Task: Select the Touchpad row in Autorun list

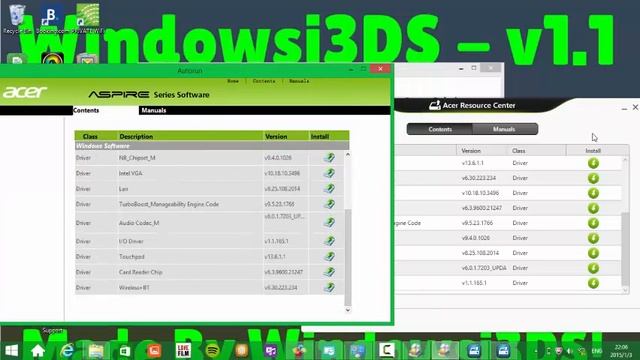Action: click(x=209, y=257)
